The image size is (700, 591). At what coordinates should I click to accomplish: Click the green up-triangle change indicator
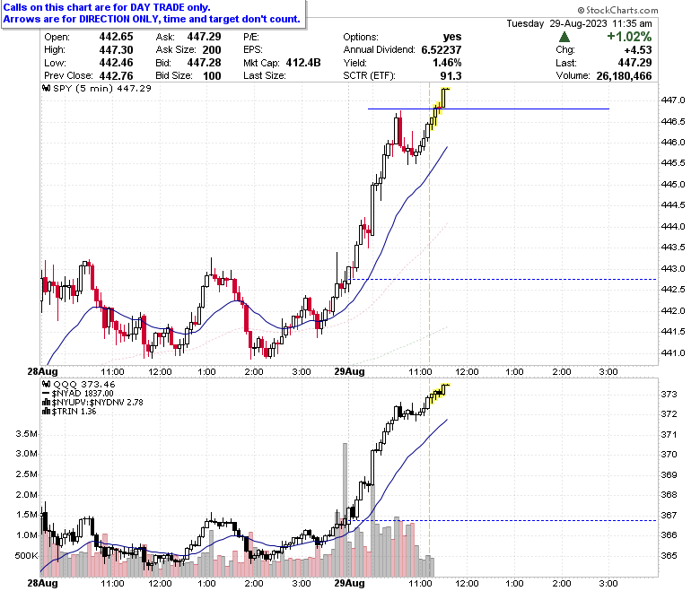click(x=564, y=37)
